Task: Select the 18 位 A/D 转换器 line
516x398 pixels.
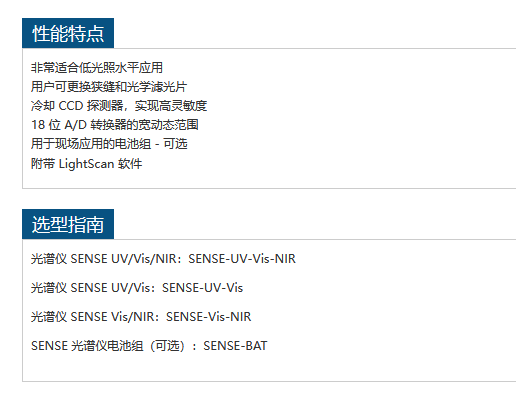Action: pos(115,125)
